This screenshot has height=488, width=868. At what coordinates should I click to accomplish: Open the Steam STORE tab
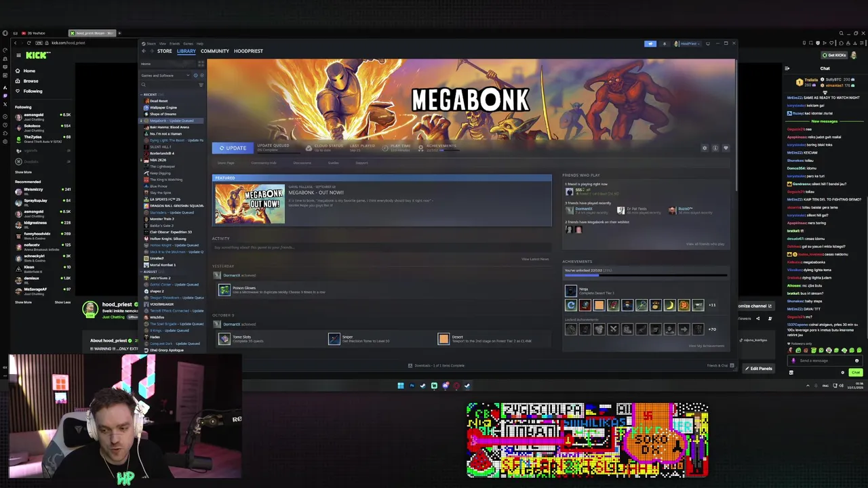pos(164,51)
